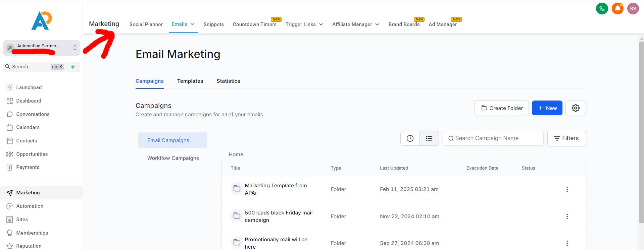Click the blue New campaign button
644x250 pixels.
(x=547, y=108)
